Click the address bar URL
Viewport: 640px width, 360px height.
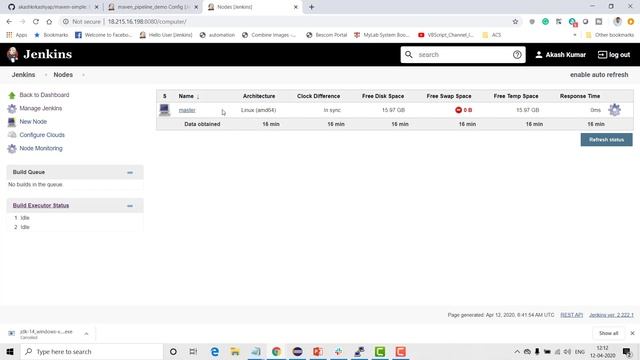click(x=147, y=22)
